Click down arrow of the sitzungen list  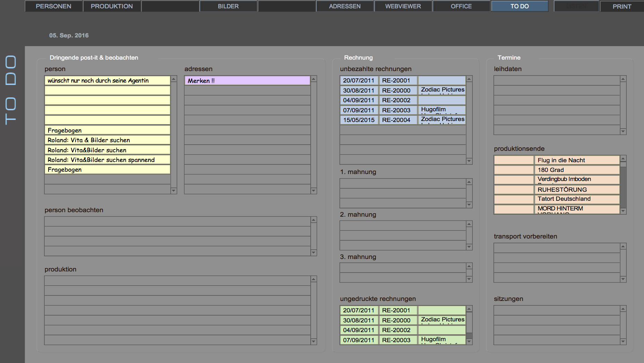click(x=623, y=342)
